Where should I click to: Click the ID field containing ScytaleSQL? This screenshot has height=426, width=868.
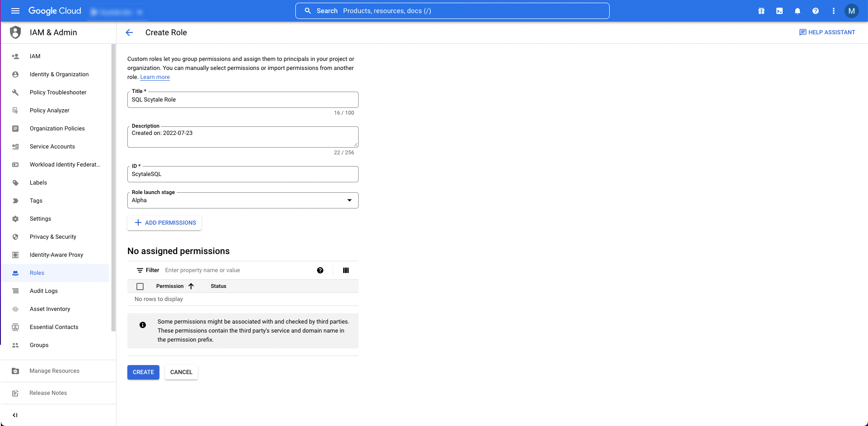(x=243, y=174)
